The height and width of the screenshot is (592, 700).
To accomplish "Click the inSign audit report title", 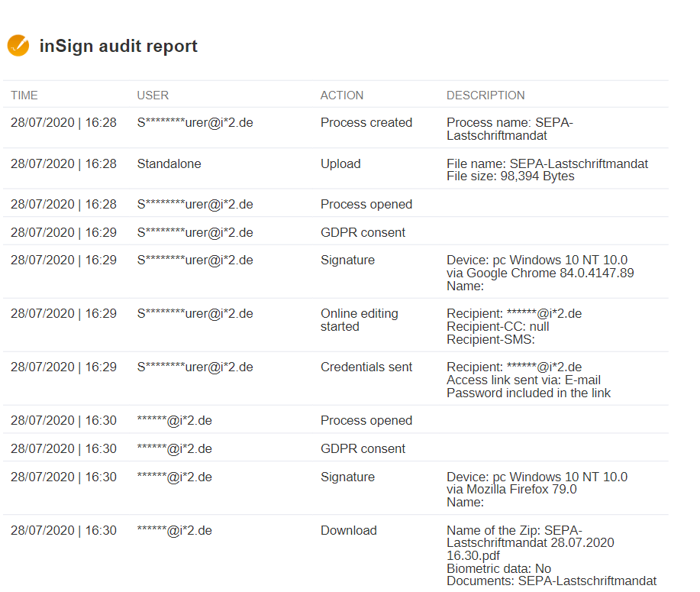I will click(118, 46).
